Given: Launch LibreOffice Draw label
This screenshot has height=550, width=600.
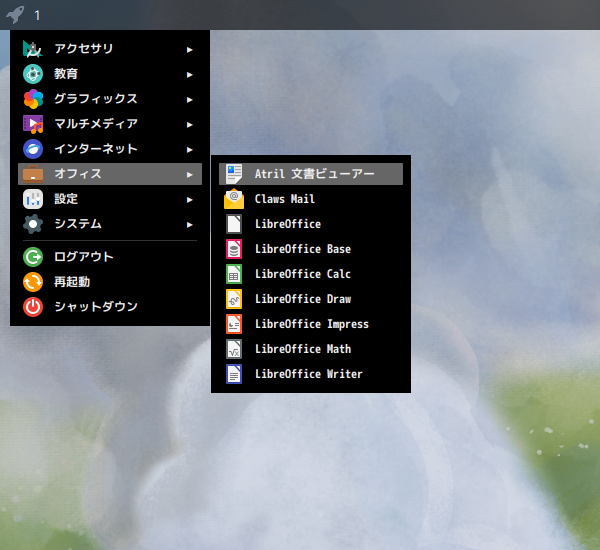Looking at the screenshot, I should click(303, 299).
